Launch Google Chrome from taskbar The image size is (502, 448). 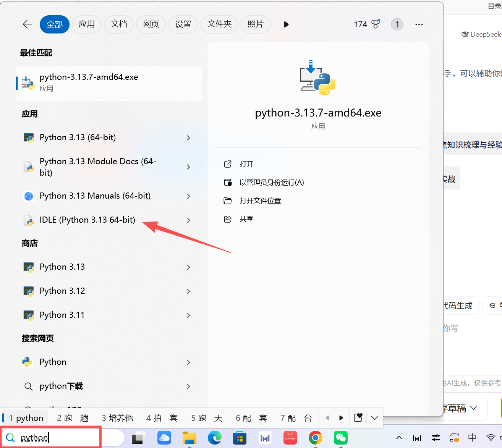315,438
